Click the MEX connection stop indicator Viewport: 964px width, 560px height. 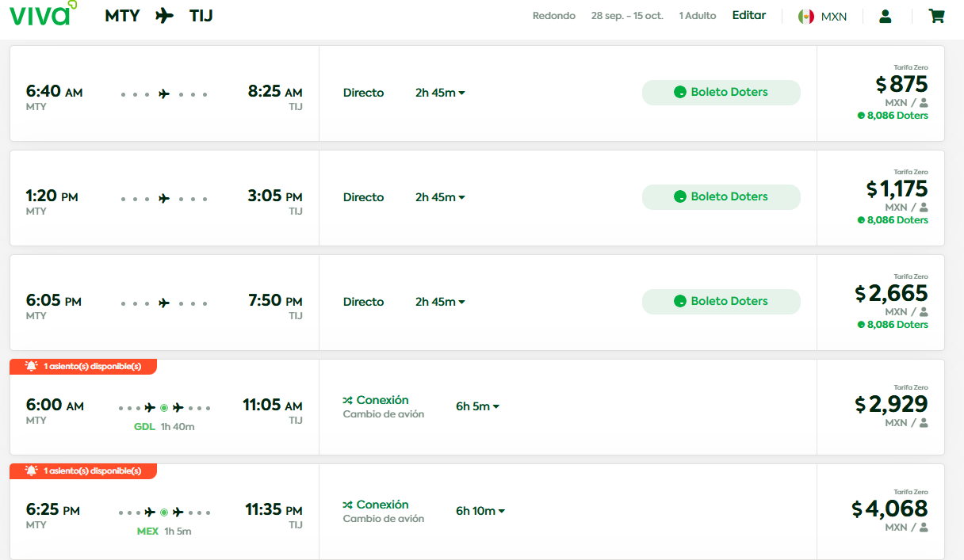tap(164, 512)
